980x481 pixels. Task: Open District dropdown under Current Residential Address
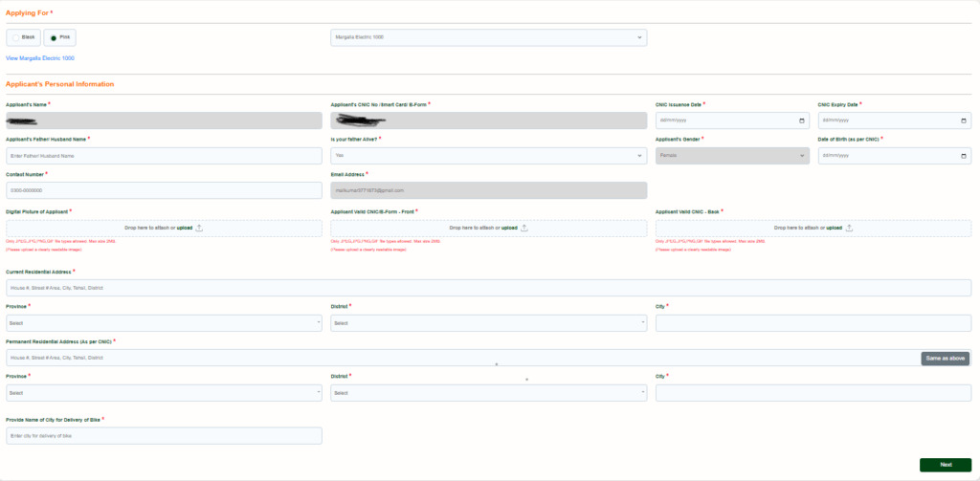(489, 323)
